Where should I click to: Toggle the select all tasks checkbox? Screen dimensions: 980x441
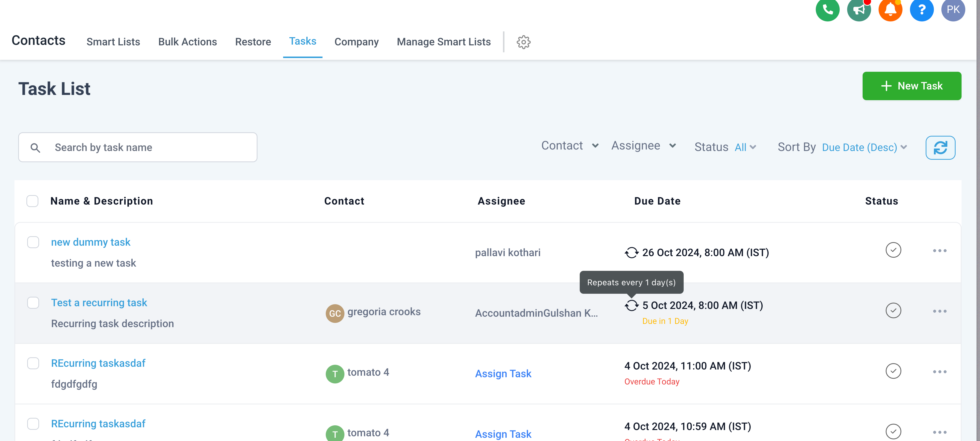click(x=32, y=201)
